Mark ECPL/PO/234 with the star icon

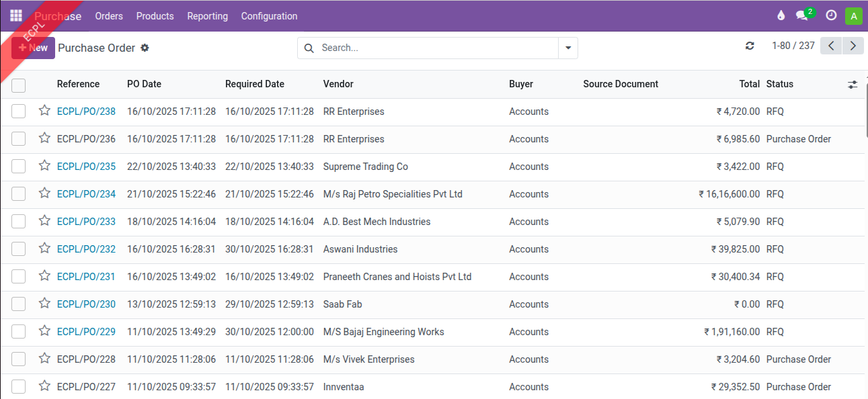coord(44,193)
